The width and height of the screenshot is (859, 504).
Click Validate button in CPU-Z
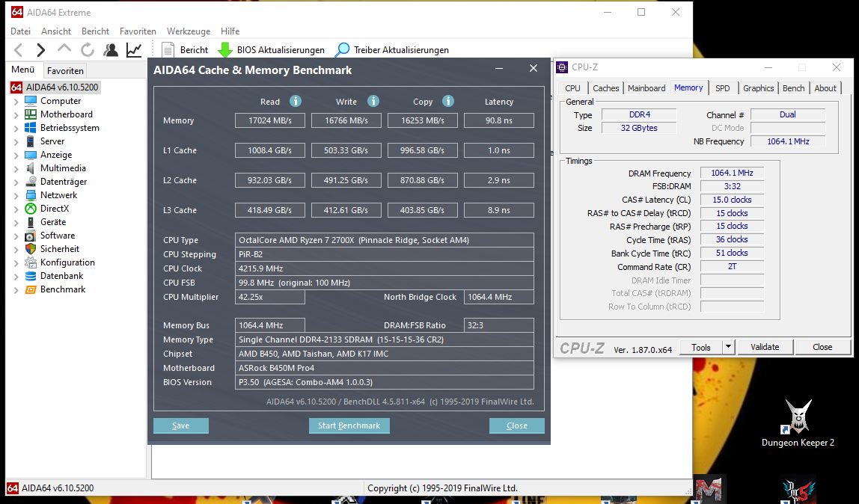tap(765, 347)
